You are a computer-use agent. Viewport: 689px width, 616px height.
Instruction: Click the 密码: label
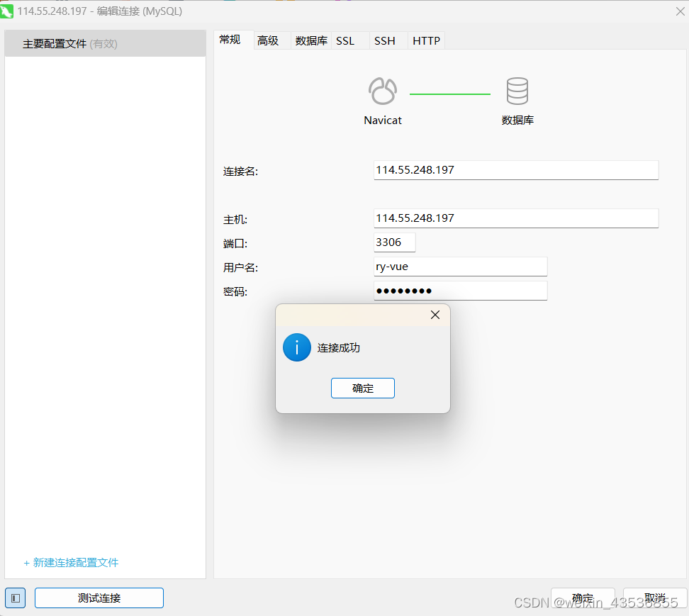tap(235, 292)
